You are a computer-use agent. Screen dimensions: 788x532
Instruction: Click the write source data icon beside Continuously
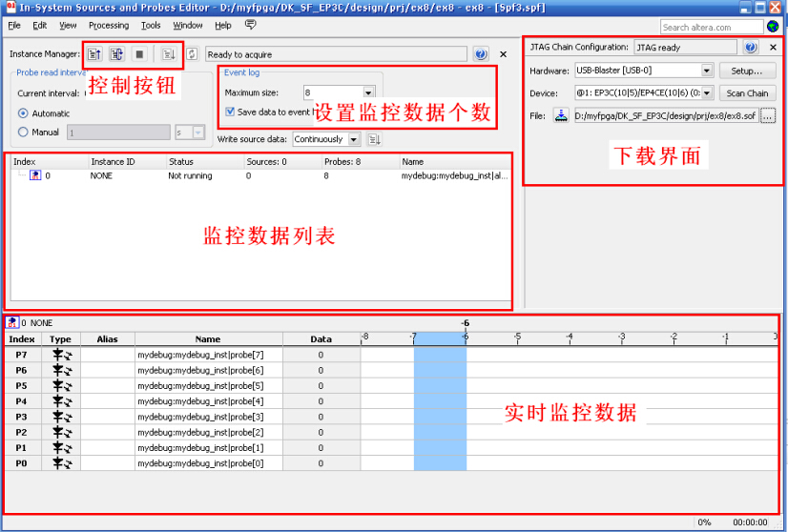[374, 139]
